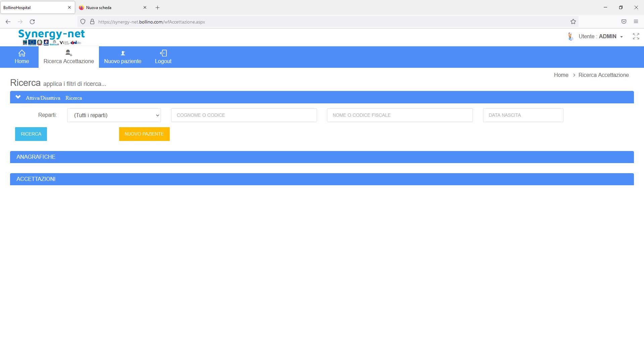This screenshot has height=349, width=644.
Task: Open the browser hamburger menu
Action: pyautogui.click(x=636, y=22)
